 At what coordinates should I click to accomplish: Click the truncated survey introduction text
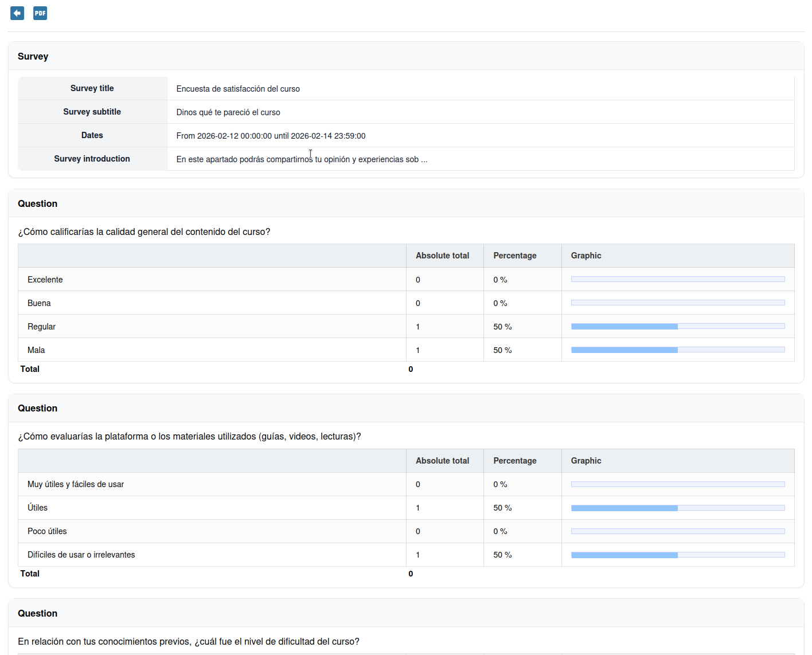pyautogui.click(x=302, y=159)
